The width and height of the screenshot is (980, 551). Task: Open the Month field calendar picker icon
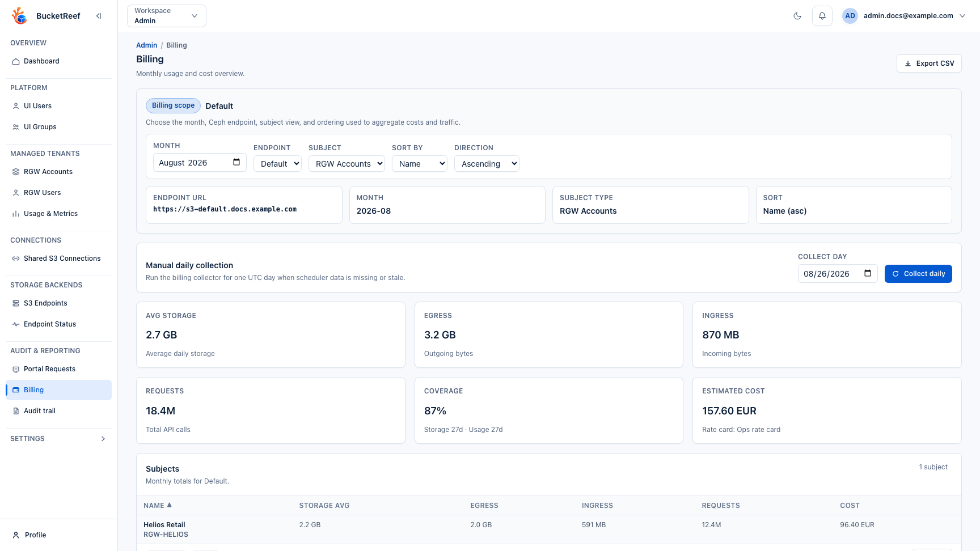[236, 162]
